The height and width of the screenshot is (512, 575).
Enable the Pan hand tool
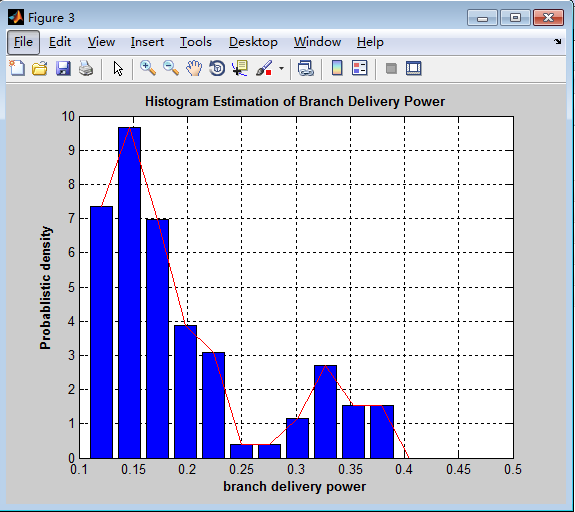(x=194, y=68)
